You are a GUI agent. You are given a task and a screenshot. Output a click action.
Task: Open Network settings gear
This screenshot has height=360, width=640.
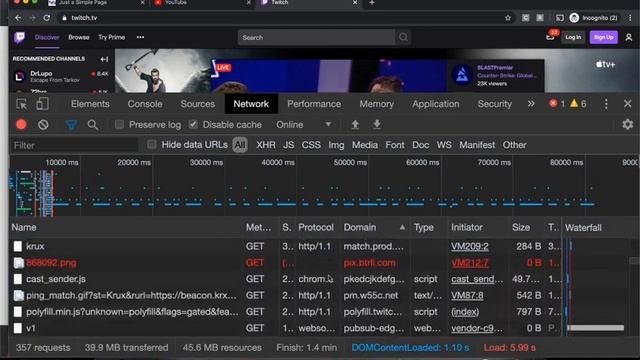tap(627, 124)
